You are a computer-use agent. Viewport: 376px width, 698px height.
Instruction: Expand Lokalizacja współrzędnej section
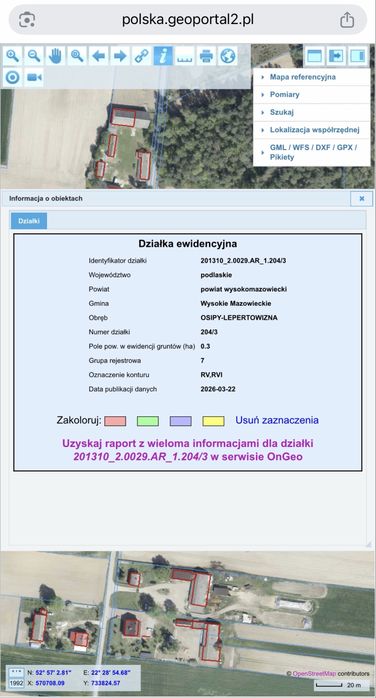(x=311, y=130)
